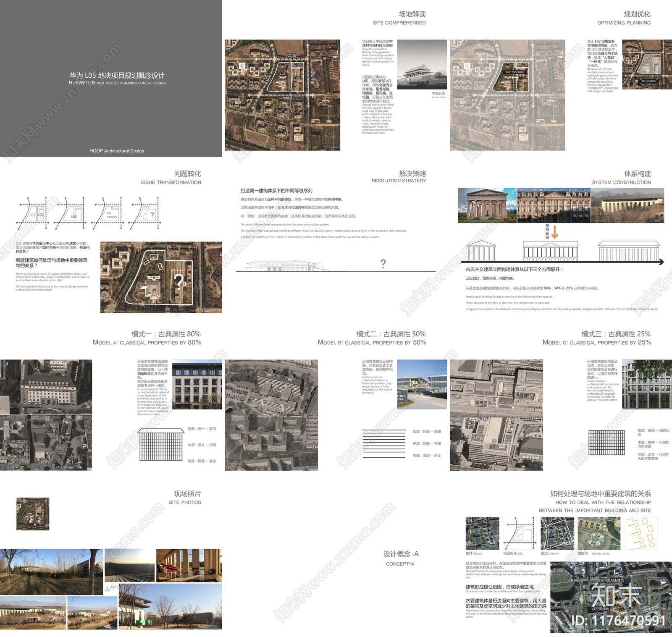Click the 'SYSTEM CONSTRUCTION' heading
Viewport: 672px width, 637px height.
(x=621, y=182)
